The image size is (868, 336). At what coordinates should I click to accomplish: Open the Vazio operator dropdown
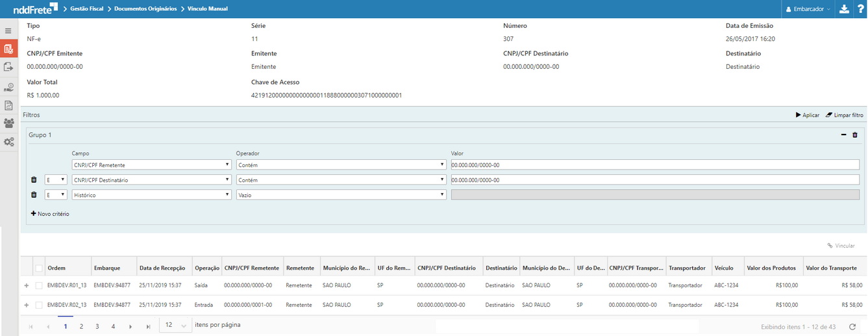point(341,194)
